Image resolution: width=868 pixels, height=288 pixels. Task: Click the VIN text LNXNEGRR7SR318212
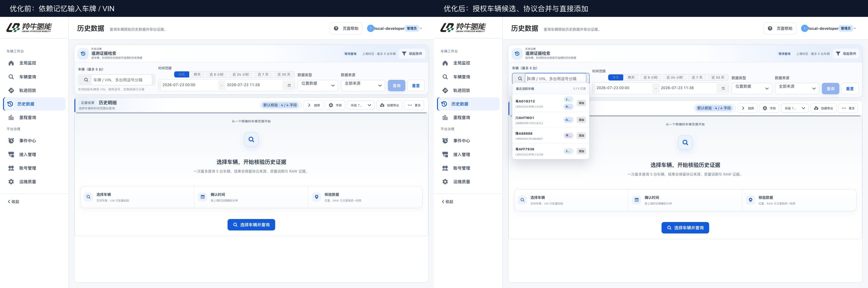click(529, 123)
